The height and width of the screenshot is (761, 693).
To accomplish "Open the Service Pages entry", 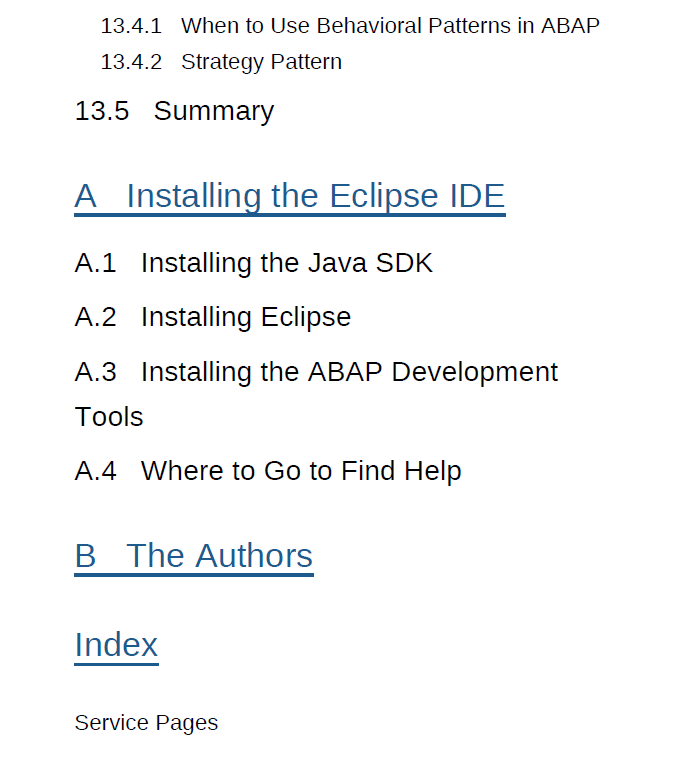I will [x=146, y=723].
